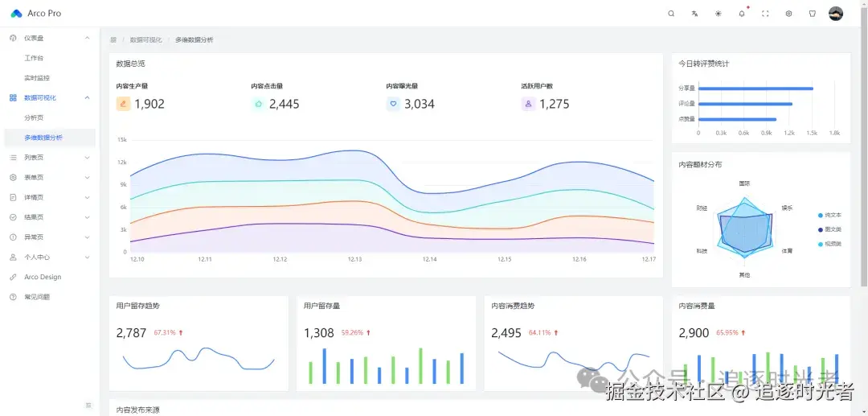The image size is (868, 416).
Task: Open the user avatar menu
Action: pyautogui.click(x=836, y=14)
